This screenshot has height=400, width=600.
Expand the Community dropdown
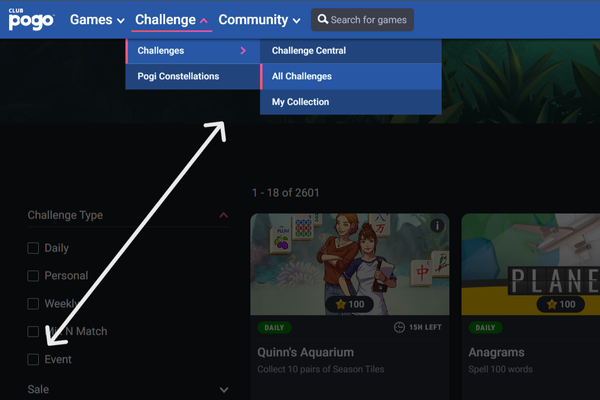coord(259,20)
